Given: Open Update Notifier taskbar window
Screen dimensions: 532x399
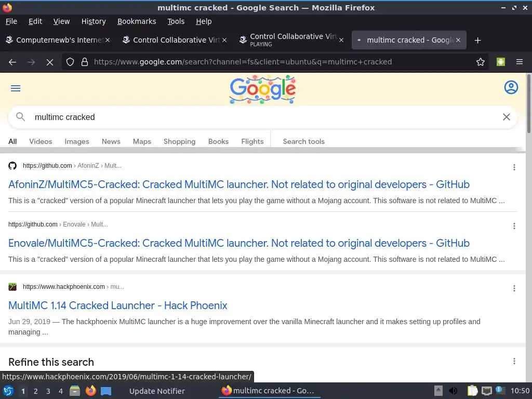Looking at the screenshot, I should tap(157, 391).
